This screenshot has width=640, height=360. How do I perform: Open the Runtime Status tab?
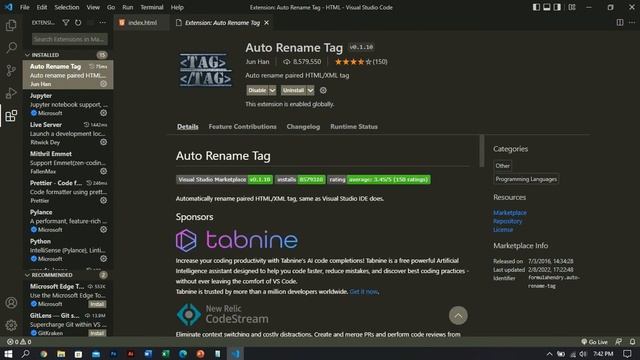pos(354,127)
